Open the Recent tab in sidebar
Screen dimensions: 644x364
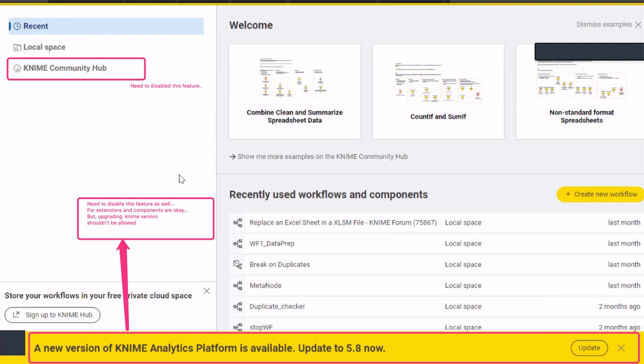pos(36,26)
